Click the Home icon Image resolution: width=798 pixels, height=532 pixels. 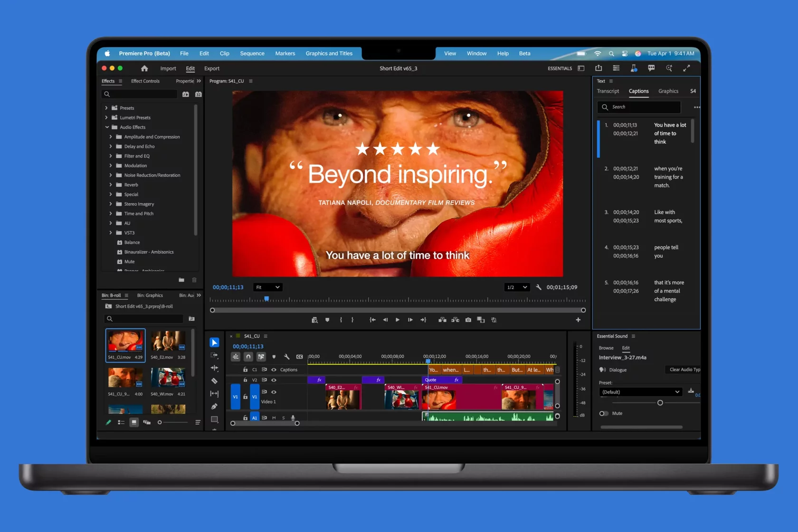tap(144, 68)
